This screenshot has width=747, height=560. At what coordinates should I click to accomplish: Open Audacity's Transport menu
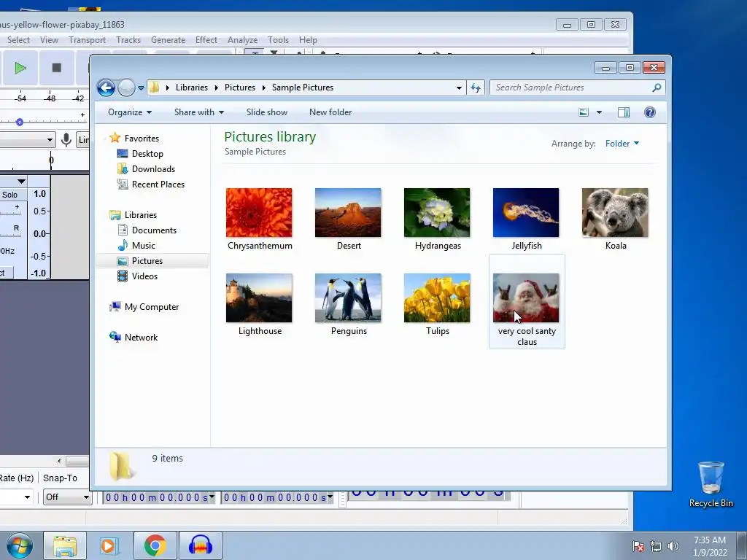click(x=88, y=40)
